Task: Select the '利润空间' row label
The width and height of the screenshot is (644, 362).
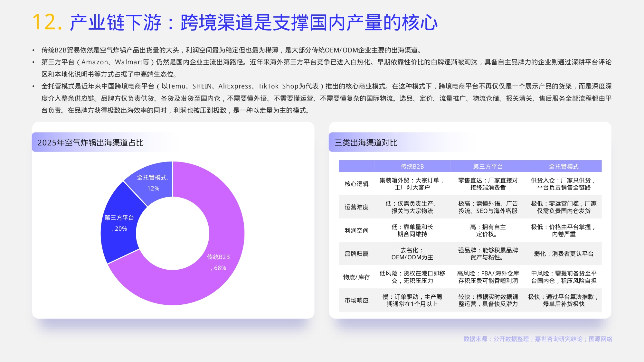Action: (x=356, y=230)
